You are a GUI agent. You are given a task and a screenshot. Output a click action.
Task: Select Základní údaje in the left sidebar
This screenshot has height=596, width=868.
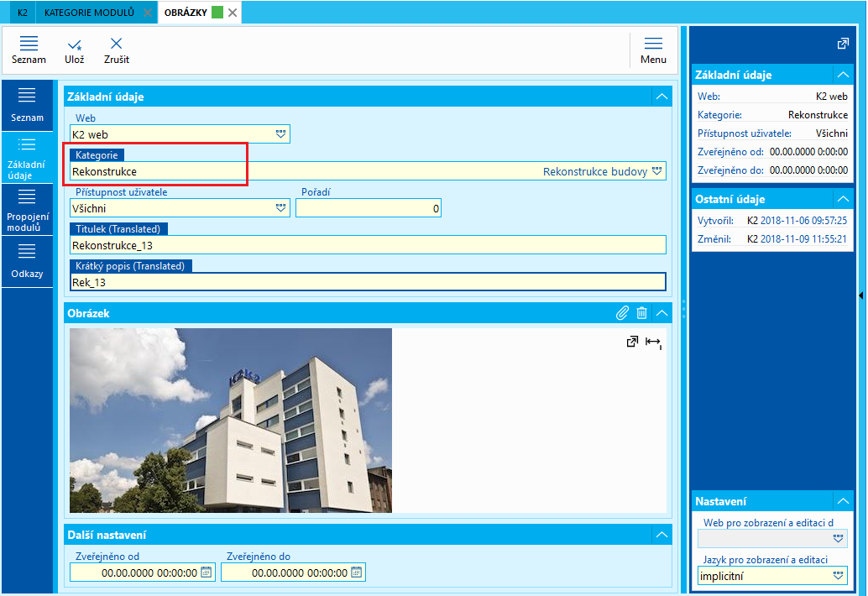27,159
